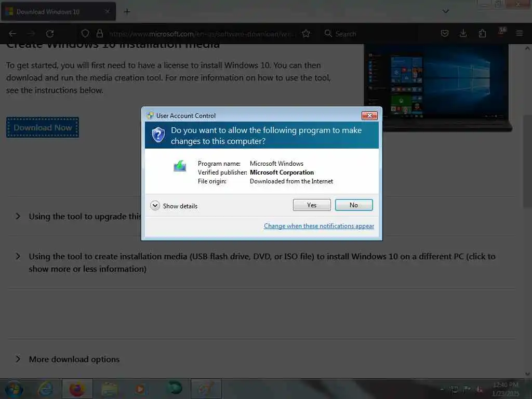Click the taskbar clock and date
Screen dimensions: 532x399
[505, 389]
